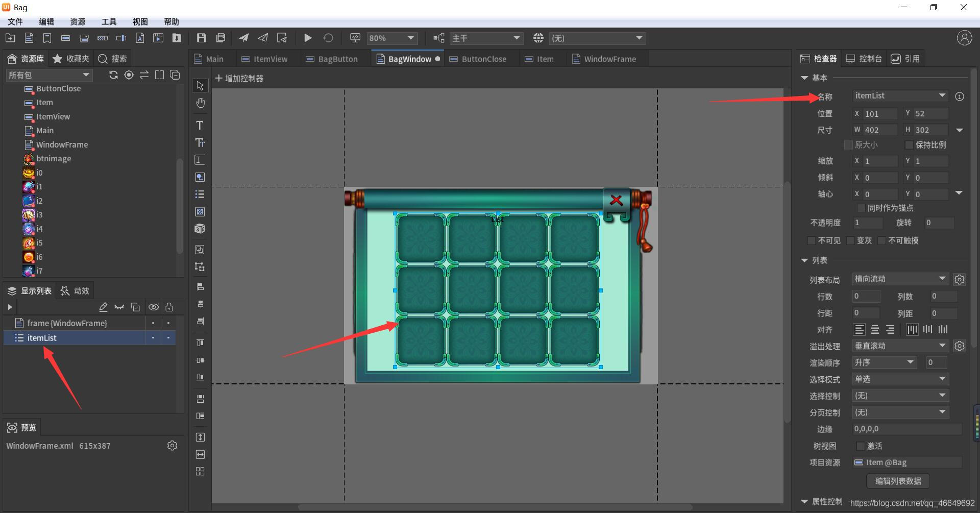Click the red close button on canvas
980x513 pixels.
(x=617, y=200)
